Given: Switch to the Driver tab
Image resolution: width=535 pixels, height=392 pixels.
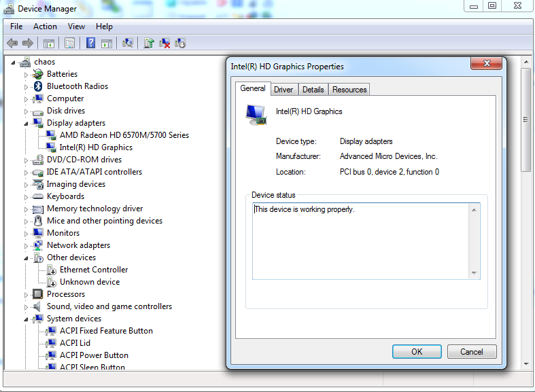Looking at the screenshot, I should (x=283, y=90).
